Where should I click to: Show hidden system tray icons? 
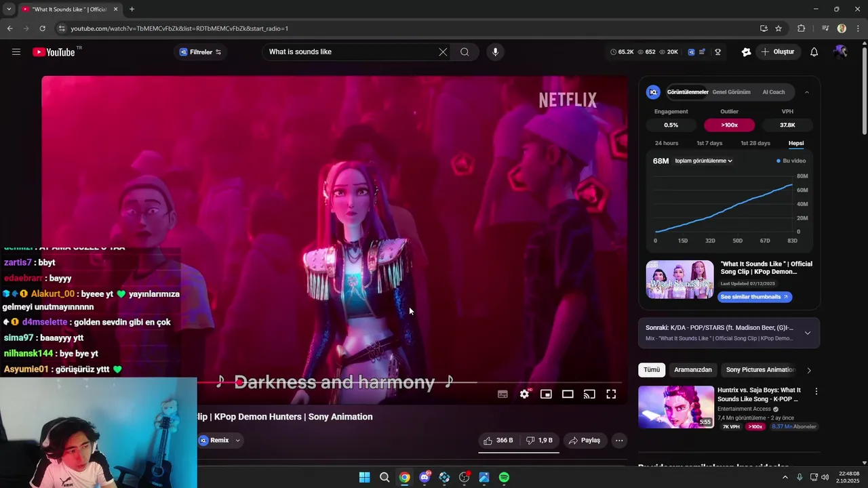click(785, 477)
